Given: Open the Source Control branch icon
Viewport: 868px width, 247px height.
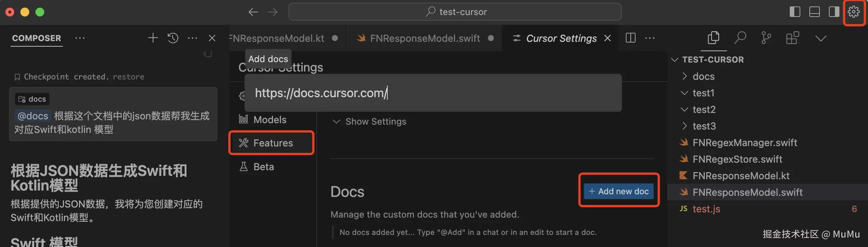Looking at the screenshot, I should [766, 38].
